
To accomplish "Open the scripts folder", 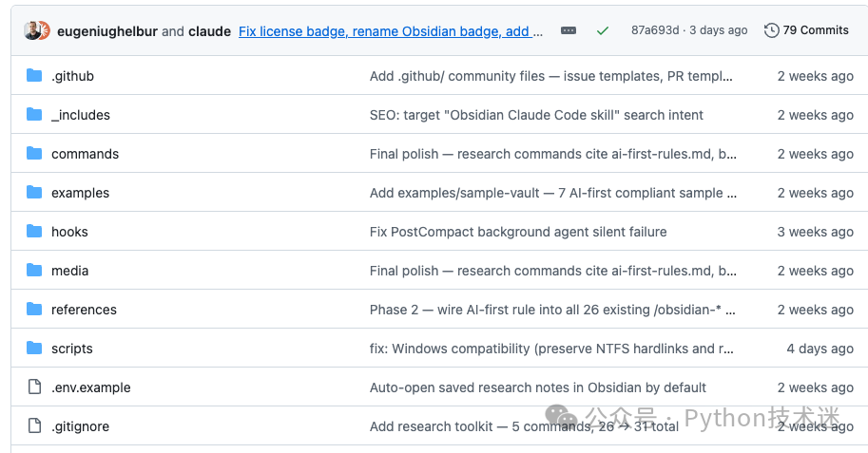I will point(72,349).
